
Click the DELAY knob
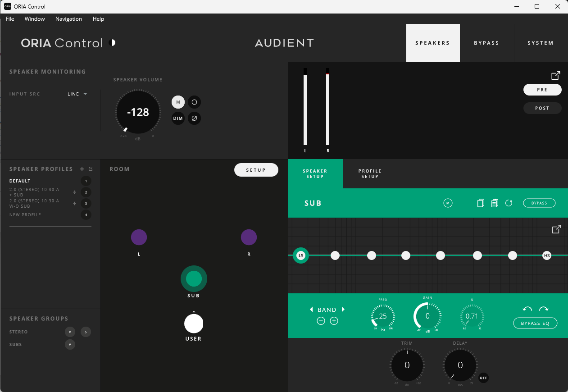click(x=460, y=365)
